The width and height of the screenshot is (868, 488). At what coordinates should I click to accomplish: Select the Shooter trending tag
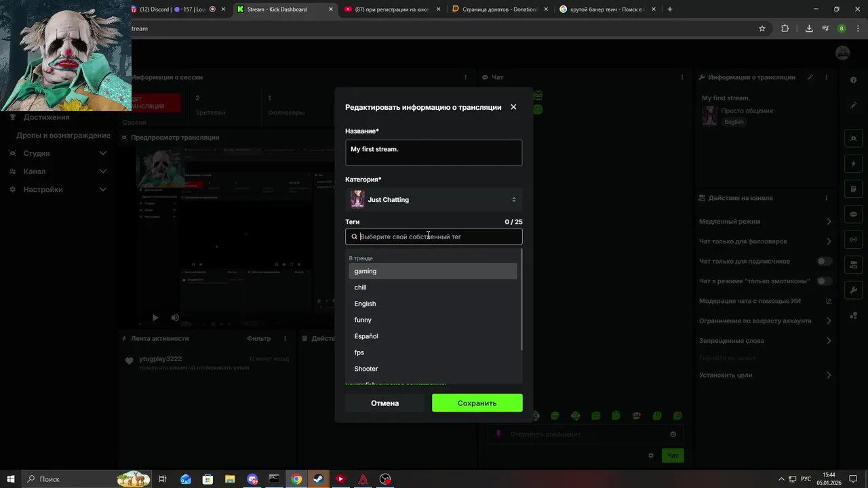click(433, 369)
